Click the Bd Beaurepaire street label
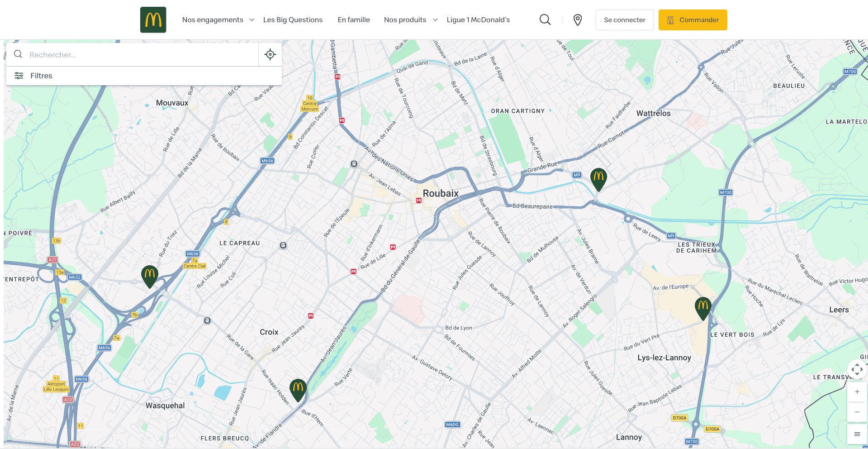868x449 pixels. [532, 206]
